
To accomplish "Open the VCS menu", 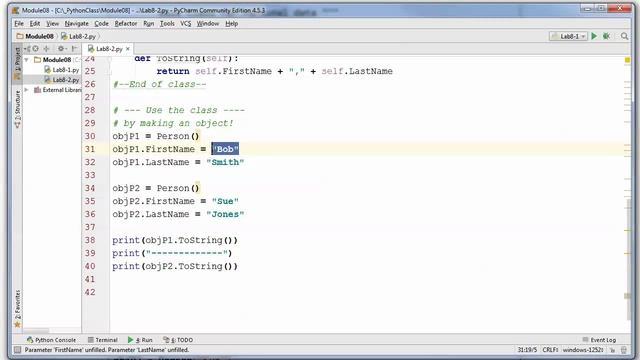I will tap(186, 24).
